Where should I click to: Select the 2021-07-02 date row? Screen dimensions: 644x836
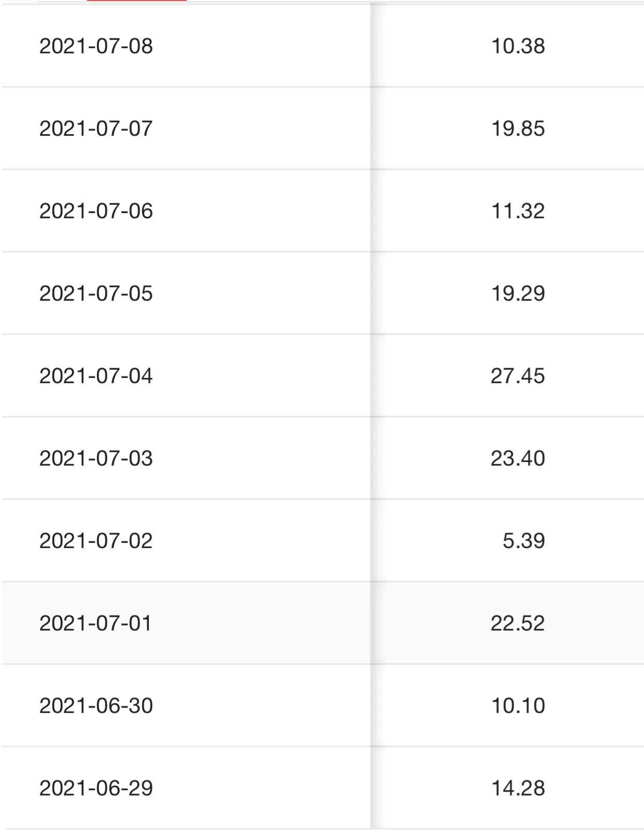(x=96, y=540)
